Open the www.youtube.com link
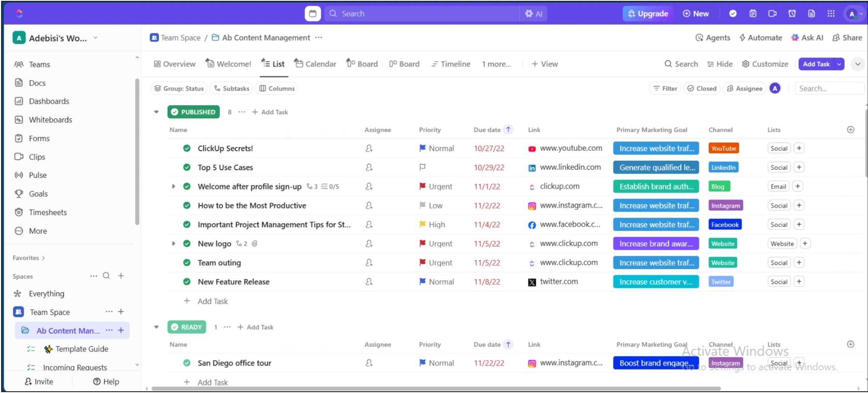The image size is (868, 393). click(x=571, y=148)
